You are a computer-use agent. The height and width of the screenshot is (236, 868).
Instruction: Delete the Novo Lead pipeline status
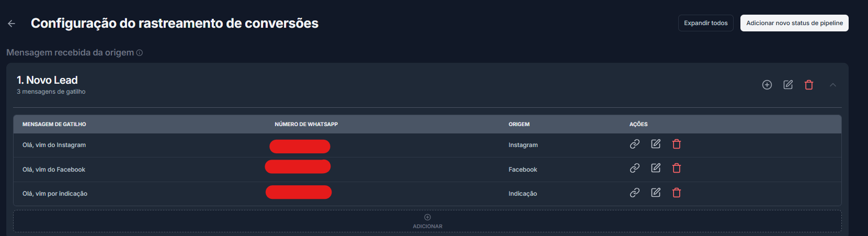(x=809, y=85)
